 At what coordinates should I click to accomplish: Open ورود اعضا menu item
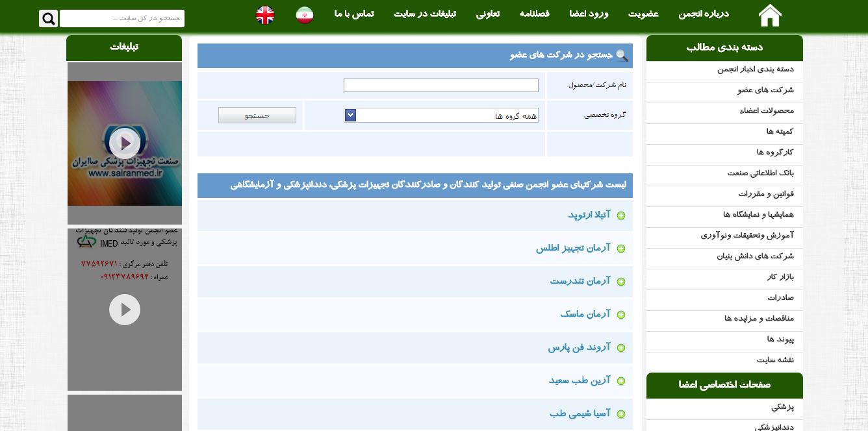[x=589, y=14]
